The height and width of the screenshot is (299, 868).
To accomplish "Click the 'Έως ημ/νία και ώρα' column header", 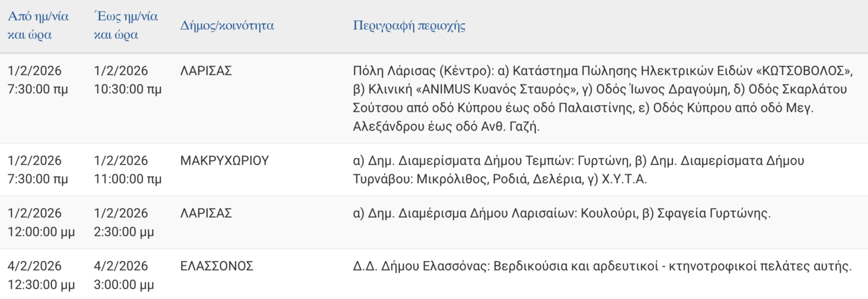I will pyautogui.click(x=126, y=25).
